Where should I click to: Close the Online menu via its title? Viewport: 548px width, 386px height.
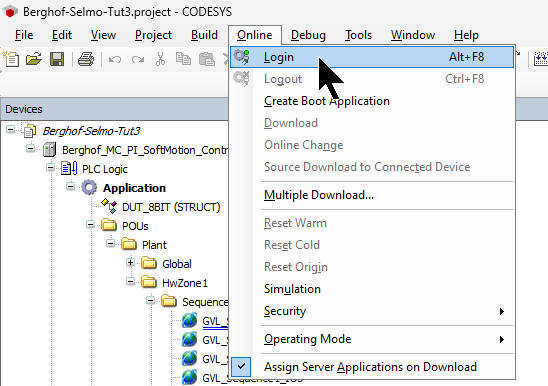tap(254, 35)
